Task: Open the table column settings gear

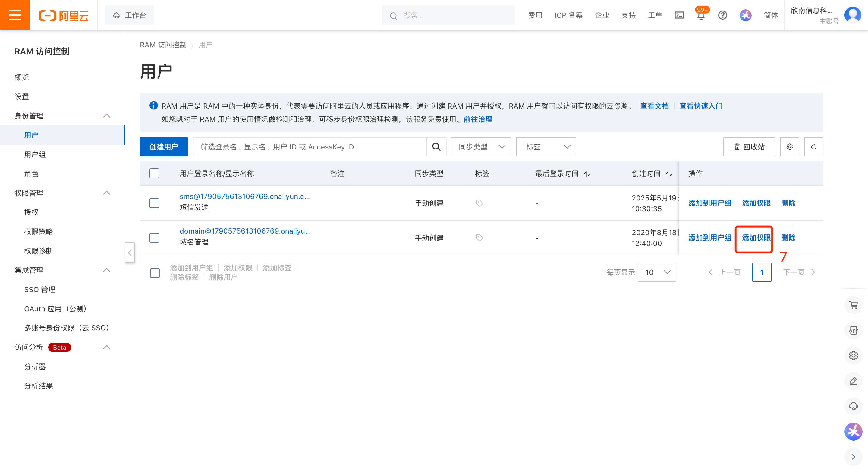Action: 790,147
